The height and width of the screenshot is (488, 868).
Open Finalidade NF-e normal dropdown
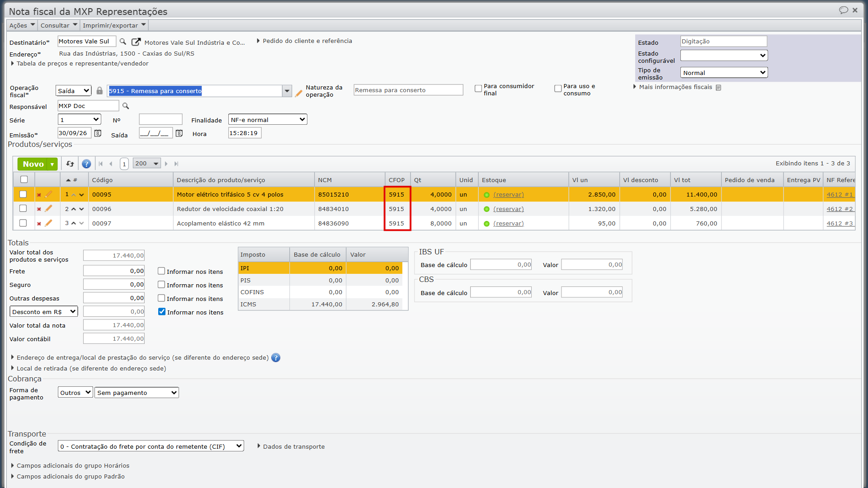click(268, 120)
